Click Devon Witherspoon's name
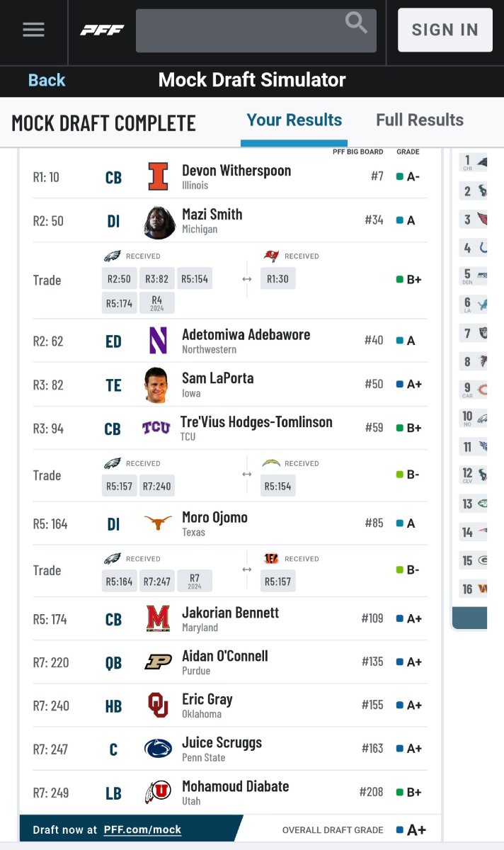 (236, 171)
